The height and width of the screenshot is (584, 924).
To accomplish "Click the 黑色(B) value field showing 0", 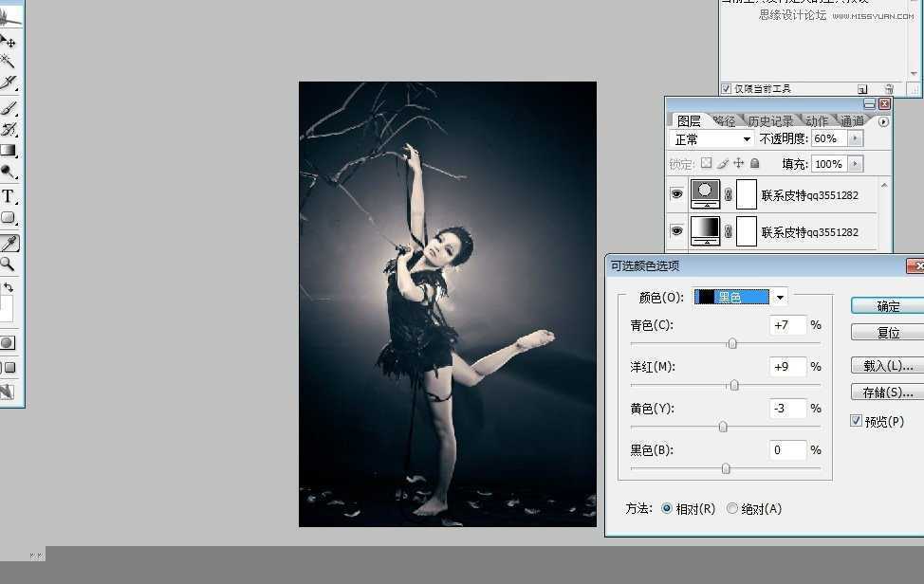I will [x=788, y=450].
